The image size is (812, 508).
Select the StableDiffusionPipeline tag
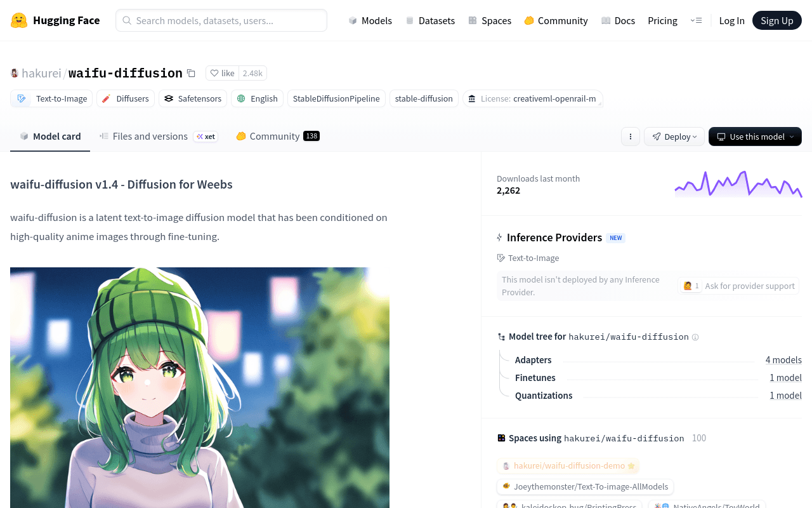pyautogui.click(x=336, y=98)
